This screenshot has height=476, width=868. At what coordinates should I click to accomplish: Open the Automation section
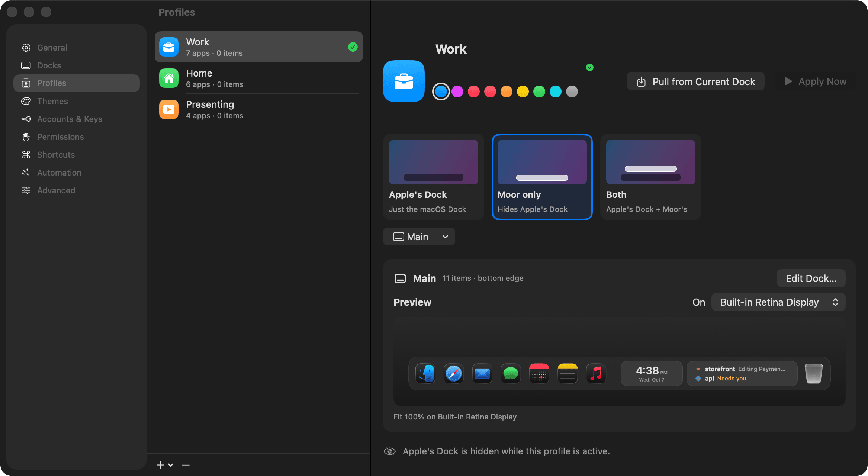77,173
